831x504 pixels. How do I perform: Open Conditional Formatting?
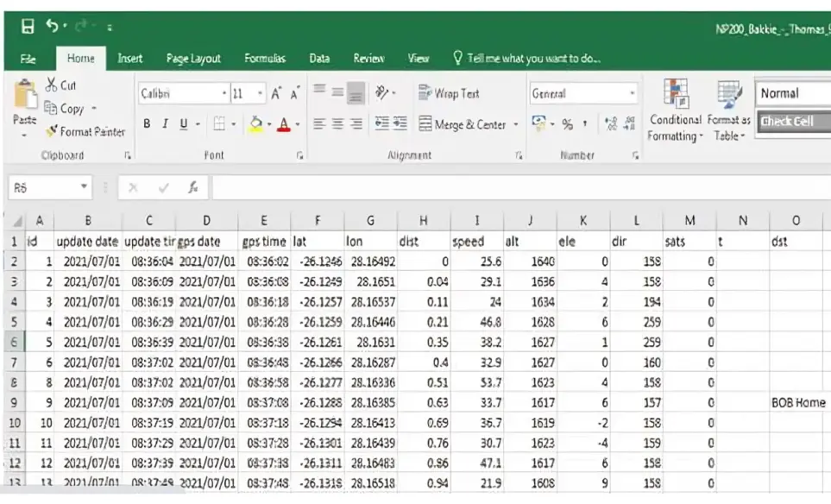click(x=676, y=110)
